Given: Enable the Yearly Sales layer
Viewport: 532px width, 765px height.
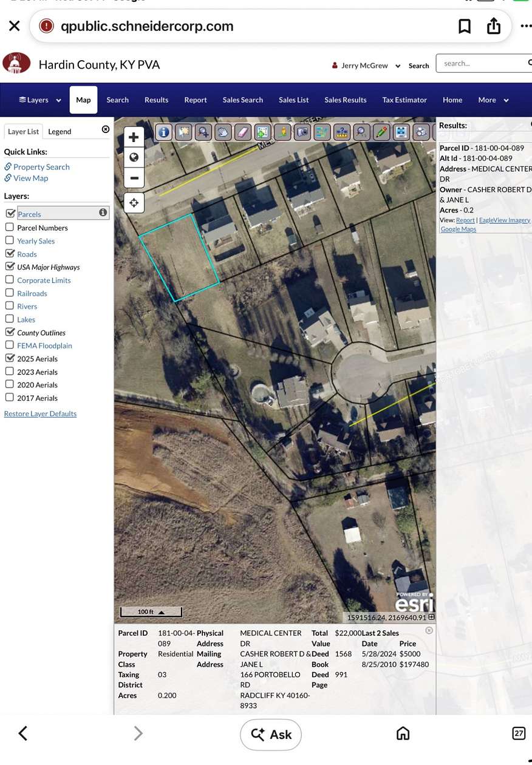Looking at the screenshot, I should [x=10, y=240].
